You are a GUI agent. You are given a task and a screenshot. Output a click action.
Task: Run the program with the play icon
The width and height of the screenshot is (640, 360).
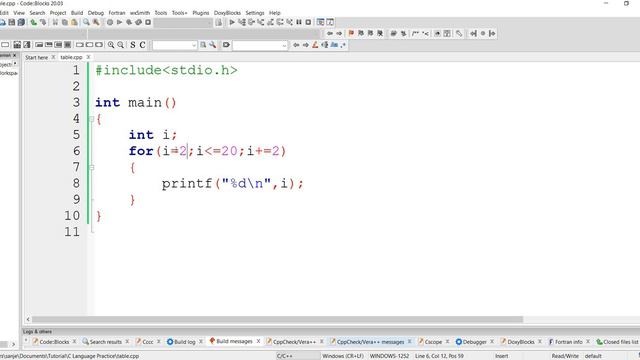tap(120, 22)
